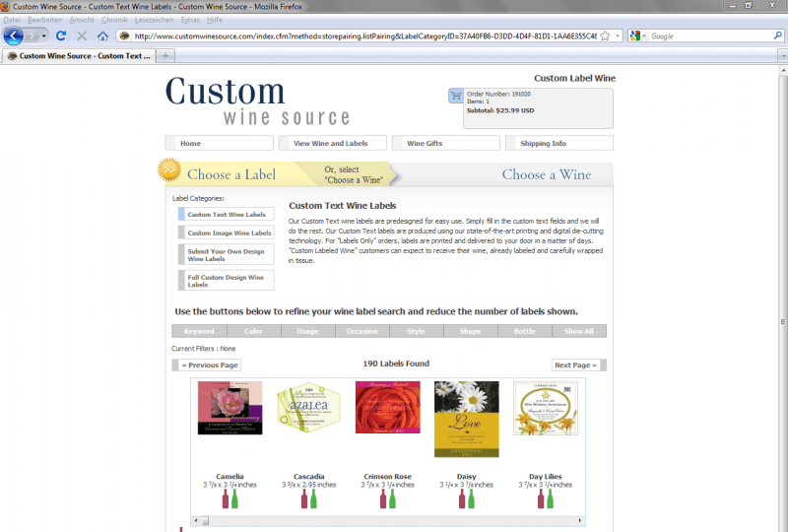Click the URL address field
The image size is (788, 532).
coord(365,36)
